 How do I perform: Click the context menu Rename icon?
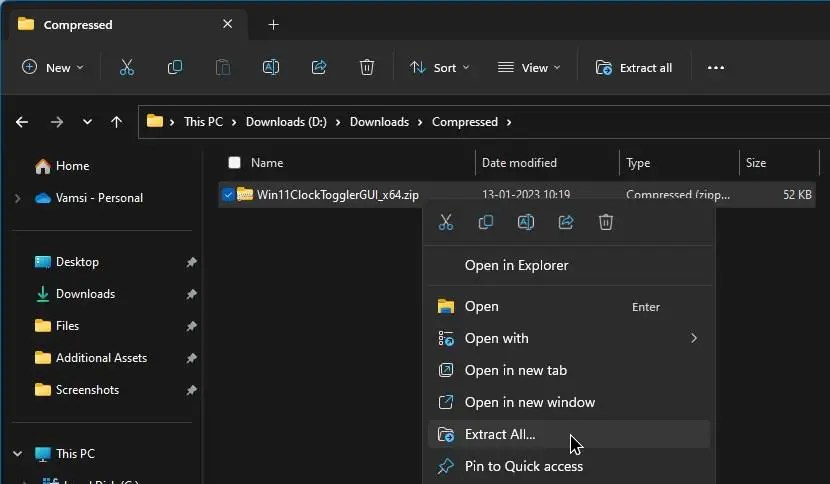(526, 222)
